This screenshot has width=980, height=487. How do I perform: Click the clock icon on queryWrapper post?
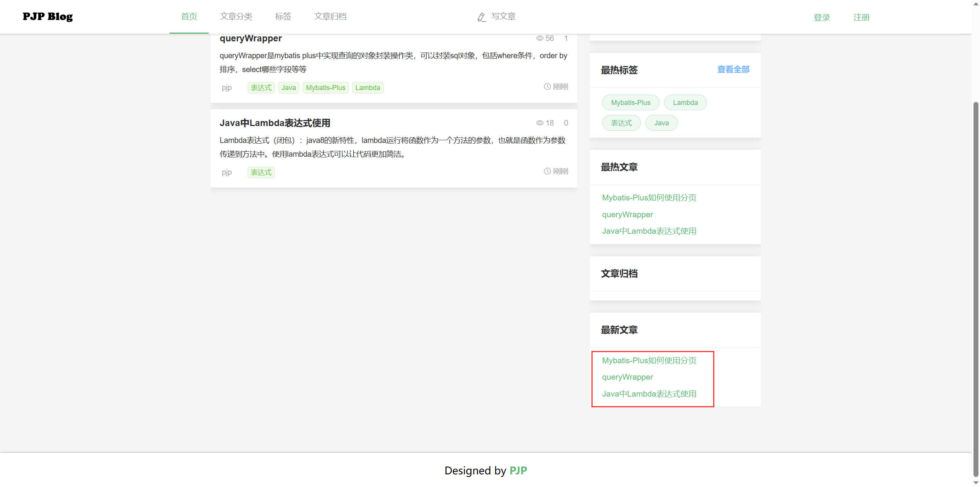tap(547, 87)
